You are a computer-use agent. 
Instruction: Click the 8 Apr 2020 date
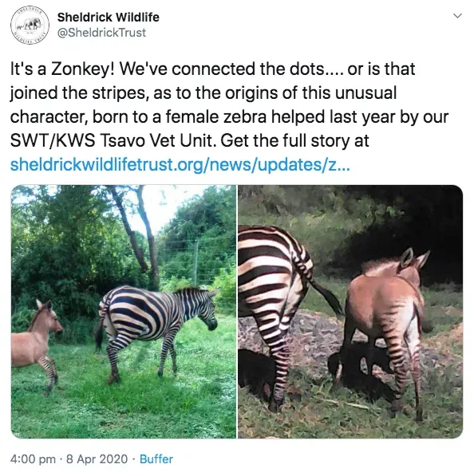(97, 459)
